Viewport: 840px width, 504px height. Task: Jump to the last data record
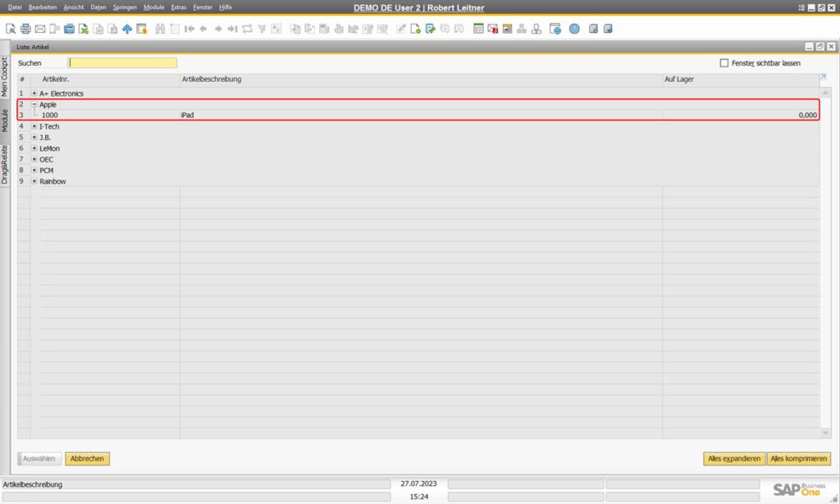pyautogui.click(x=232, y=29)
